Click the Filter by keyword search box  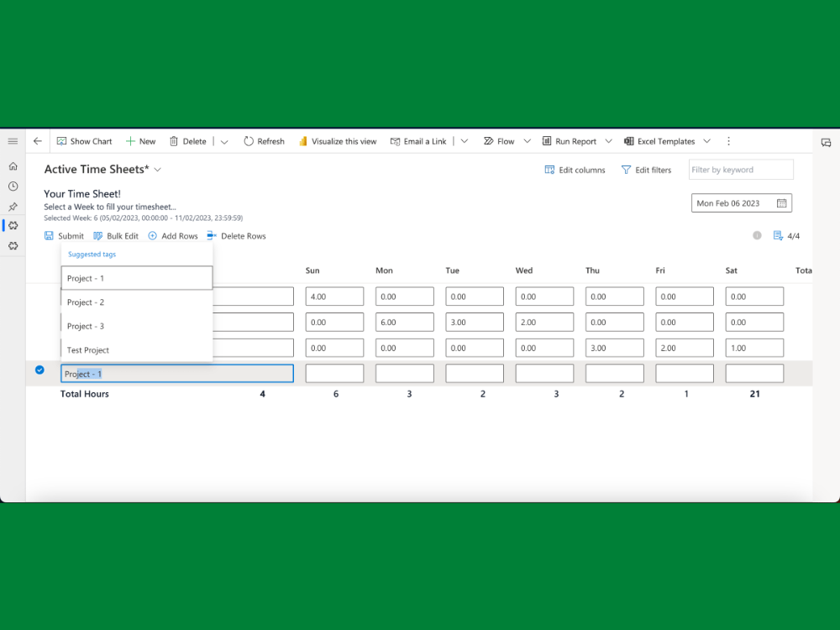point(740,169)
